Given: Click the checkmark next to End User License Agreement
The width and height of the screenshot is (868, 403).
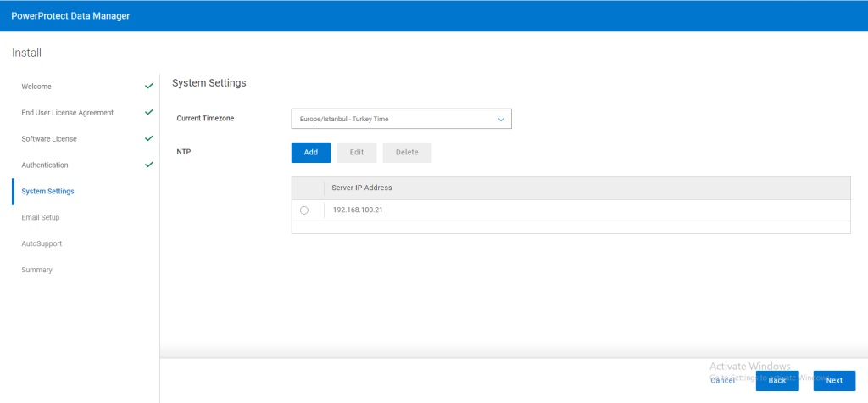Looking at the screenshot, I should pyautogui.click(x=149, y=112).
